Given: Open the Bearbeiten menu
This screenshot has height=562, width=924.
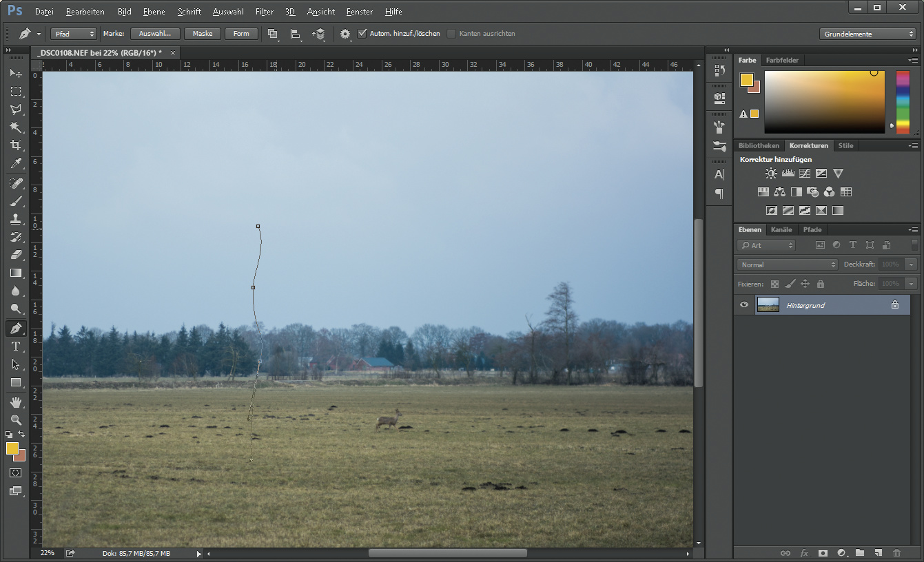Looking at the screenshot, I should [x=85, y=12].
